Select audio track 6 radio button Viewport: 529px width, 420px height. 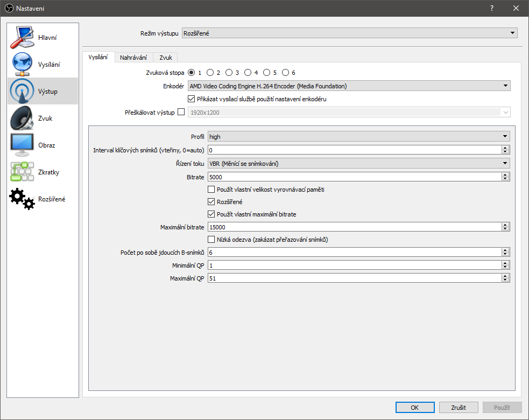285,73
